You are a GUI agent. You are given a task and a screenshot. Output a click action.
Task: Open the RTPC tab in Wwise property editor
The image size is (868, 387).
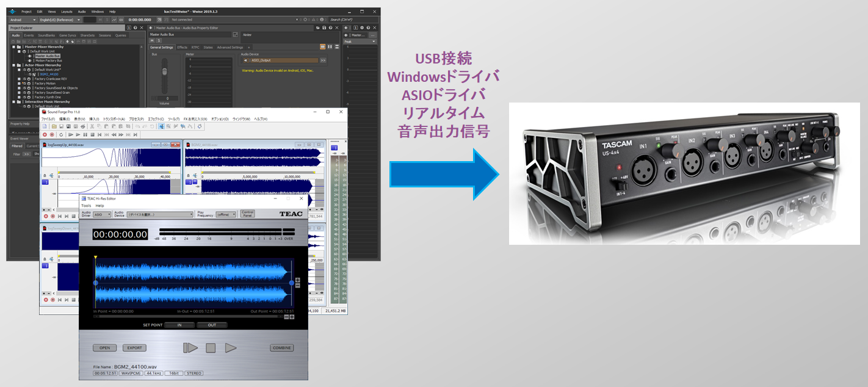(x=195, y=47)
